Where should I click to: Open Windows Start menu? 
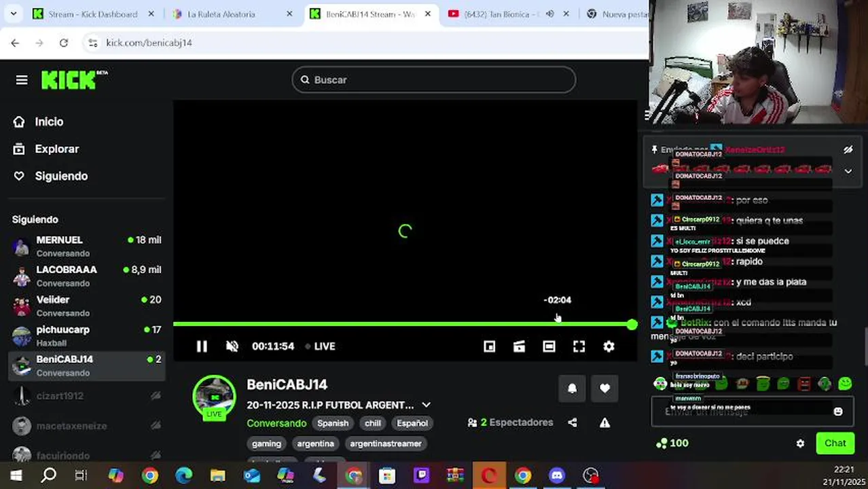pyautogui.click(x=15, y=475)
